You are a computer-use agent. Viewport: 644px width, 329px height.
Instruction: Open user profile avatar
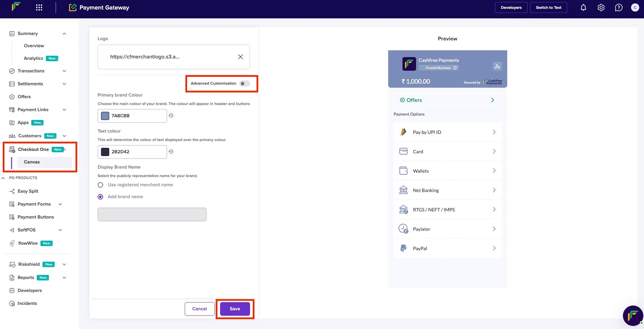click(635, 7)
